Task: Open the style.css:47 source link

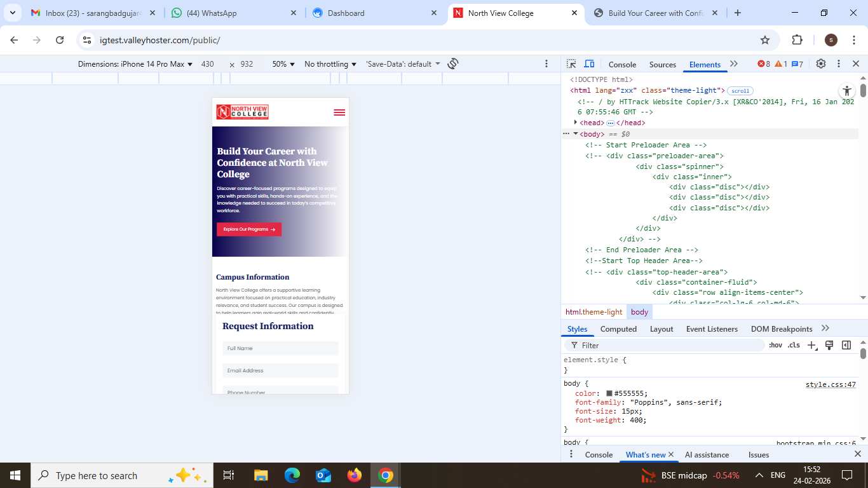Action: (x=831, y=384)
